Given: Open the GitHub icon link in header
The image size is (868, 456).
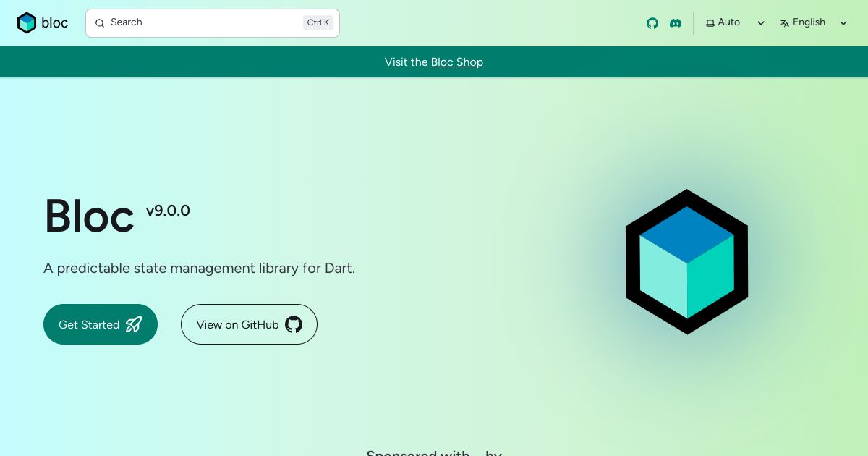Looking at the screenshot, I should pos(652,23).
